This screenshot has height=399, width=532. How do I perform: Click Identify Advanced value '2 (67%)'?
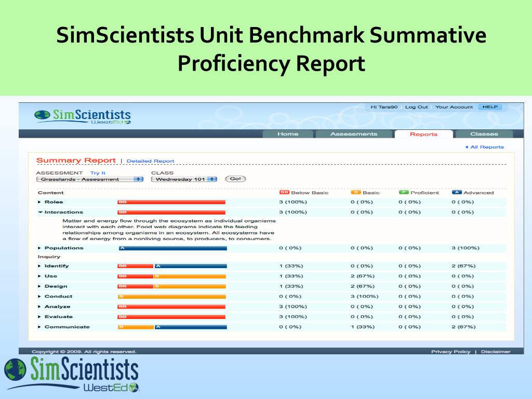point(463,266)
